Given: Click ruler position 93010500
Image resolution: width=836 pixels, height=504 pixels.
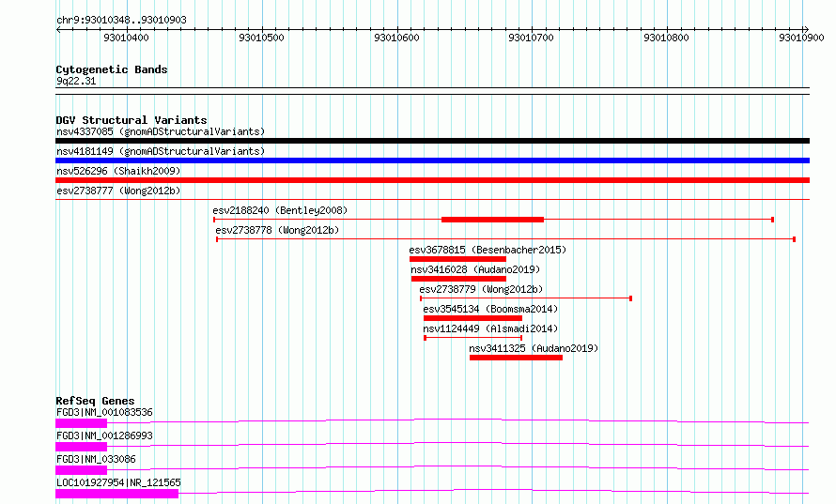Looking at the screenshot, I should pos(261,38).
